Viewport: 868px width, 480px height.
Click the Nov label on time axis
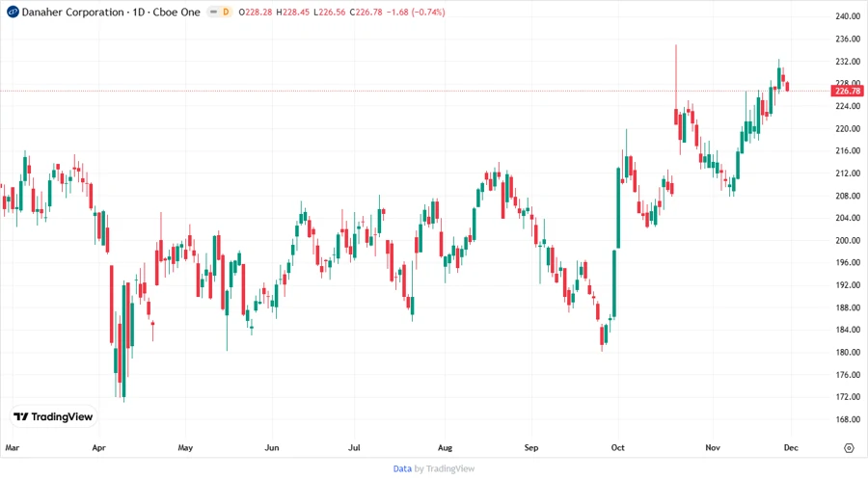point(713,448)
